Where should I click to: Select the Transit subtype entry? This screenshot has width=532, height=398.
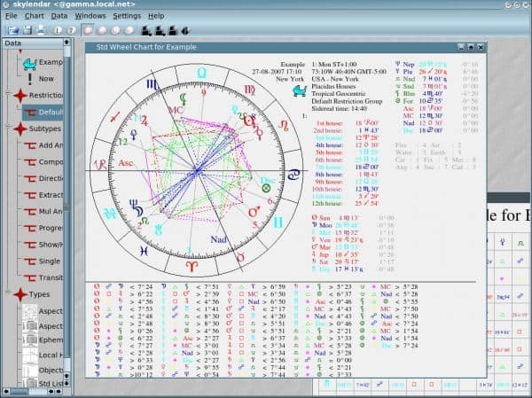43,277
